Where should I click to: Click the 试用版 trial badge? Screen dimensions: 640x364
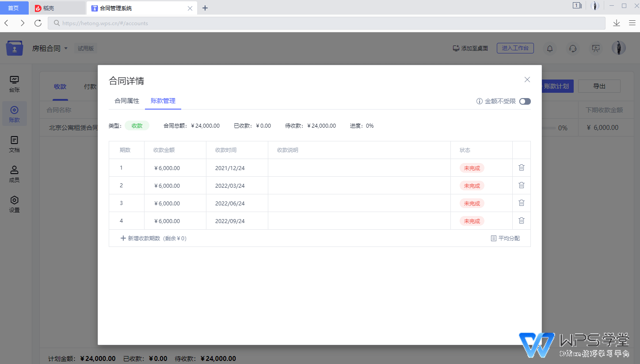pyautogui.click(x=86, y=48)
